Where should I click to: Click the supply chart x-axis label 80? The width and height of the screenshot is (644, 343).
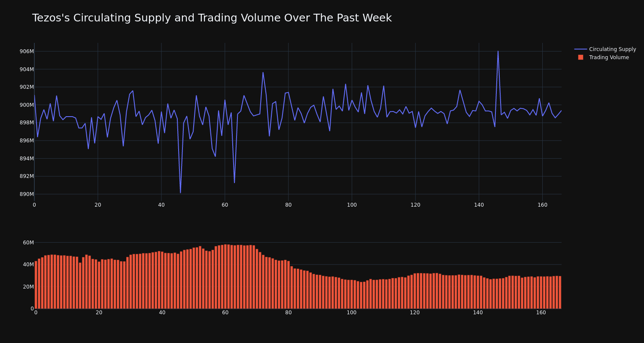288,205
